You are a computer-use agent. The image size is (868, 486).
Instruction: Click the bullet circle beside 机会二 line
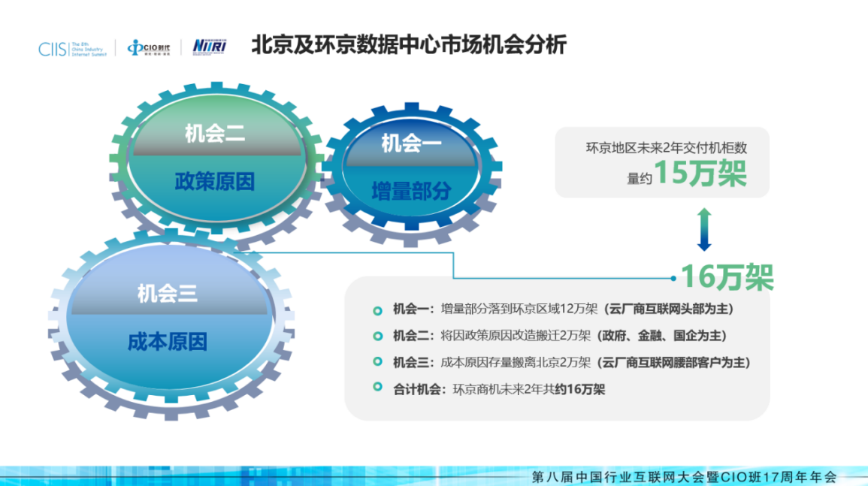(x=377, y=336)
